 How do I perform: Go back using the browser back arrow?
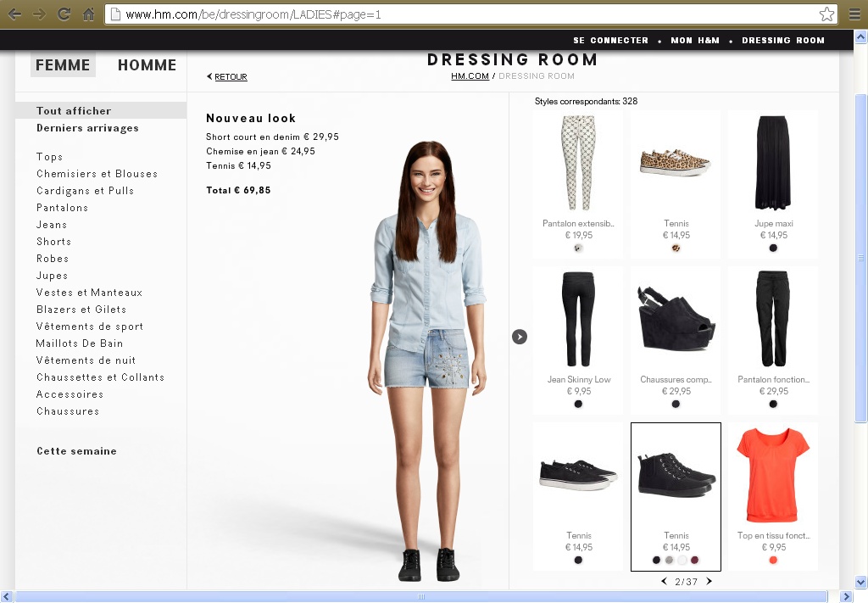point(14,14)
